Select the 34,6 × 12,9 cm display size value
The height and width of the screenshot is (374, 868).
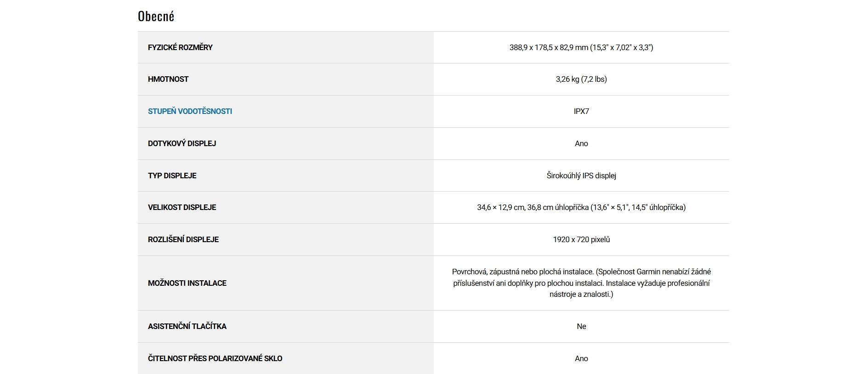click(x=581, y=207)
